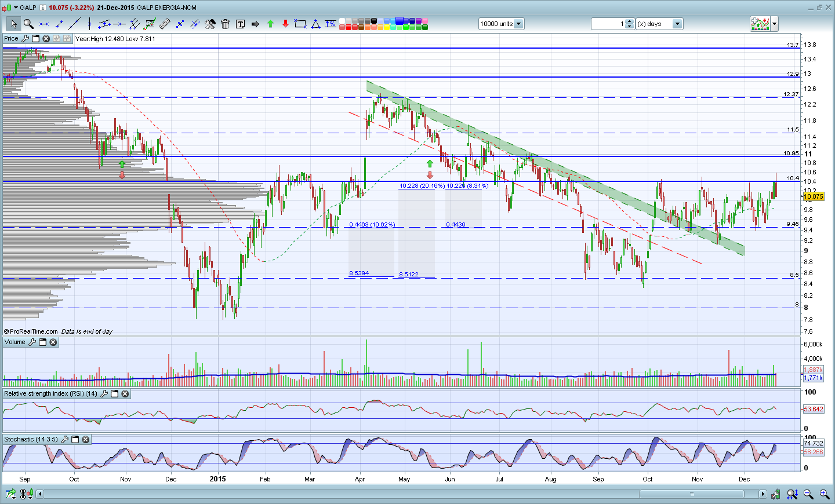This screenshot has height=504, width=835.
Task: Select the arrow cursor tool
Action: click(13, 24)
